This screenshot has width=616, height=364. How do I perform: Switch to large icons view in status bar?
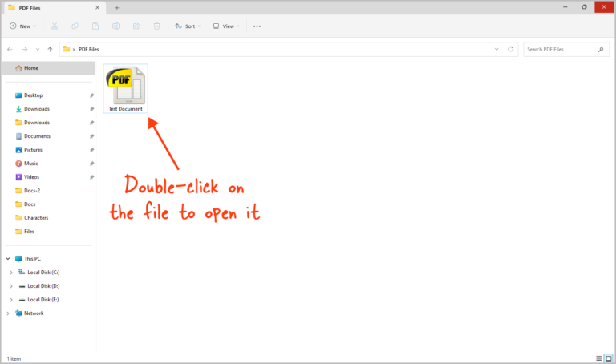pyautogui.click(x=609, y=358)
